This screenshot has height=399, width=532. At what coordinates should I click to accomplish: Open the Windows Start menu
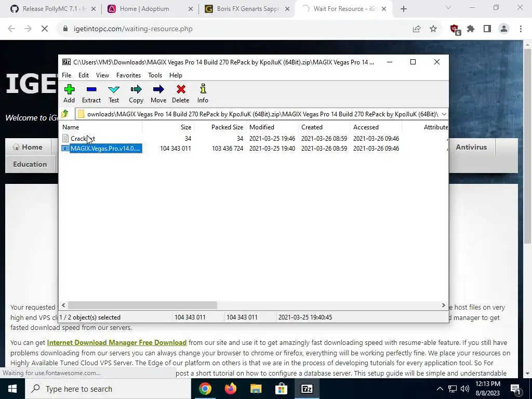point(12,389)
